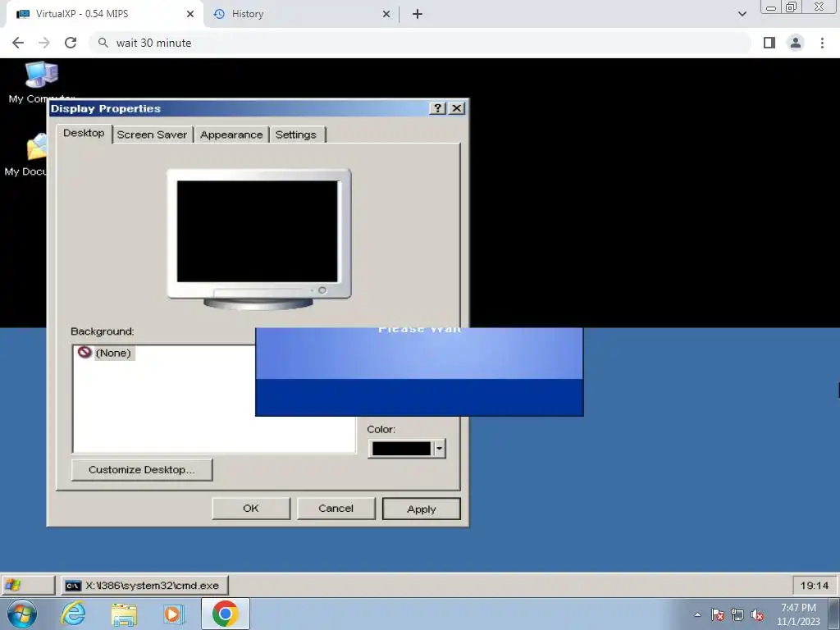
Task: Click Cancel in Display Properties
Action: pos(336,509)
